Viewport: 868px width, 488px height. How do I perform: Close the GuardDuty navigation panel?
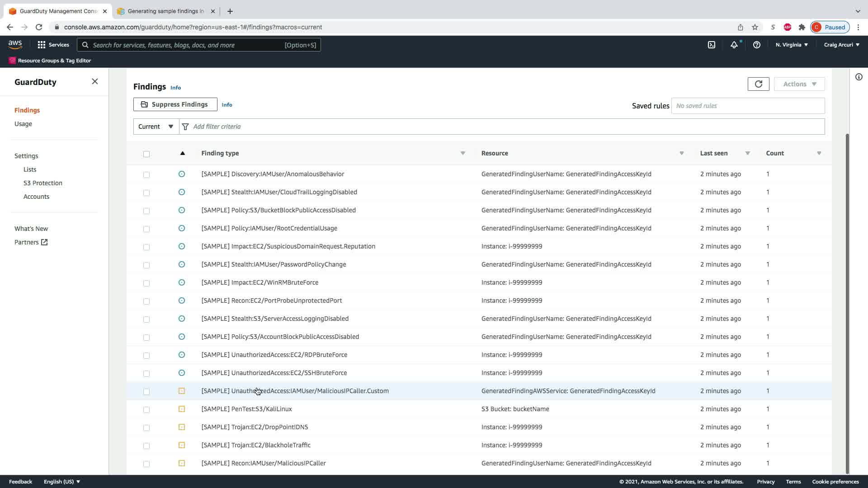coord(94,81)
